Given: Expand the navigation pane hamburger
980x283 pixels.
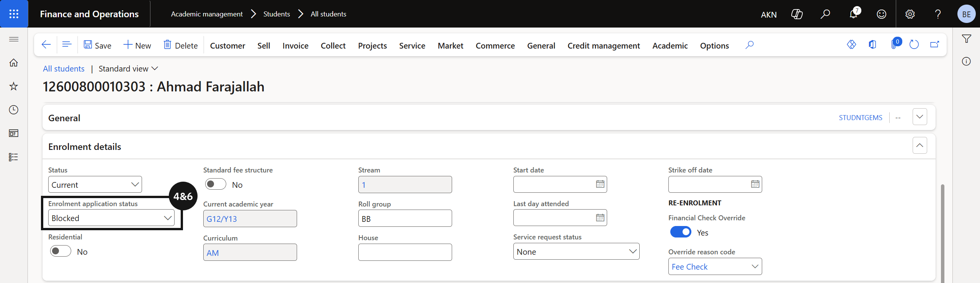Looking at the screenshot, I should [x=14, y=39].
